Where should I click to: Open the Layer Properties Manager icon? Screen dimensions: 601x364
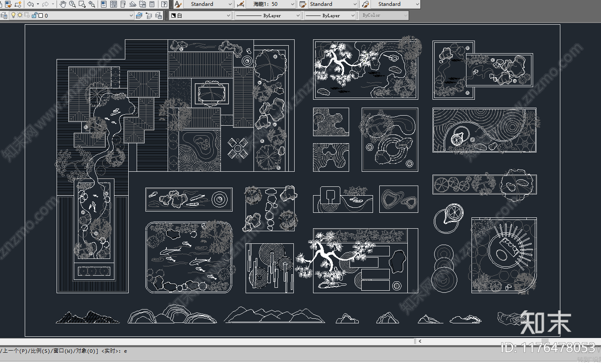[4, 15]
